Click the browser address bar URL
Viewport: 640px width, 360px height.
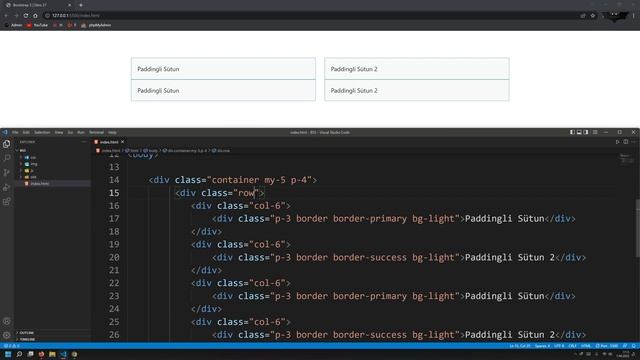[x=76, y=16]
